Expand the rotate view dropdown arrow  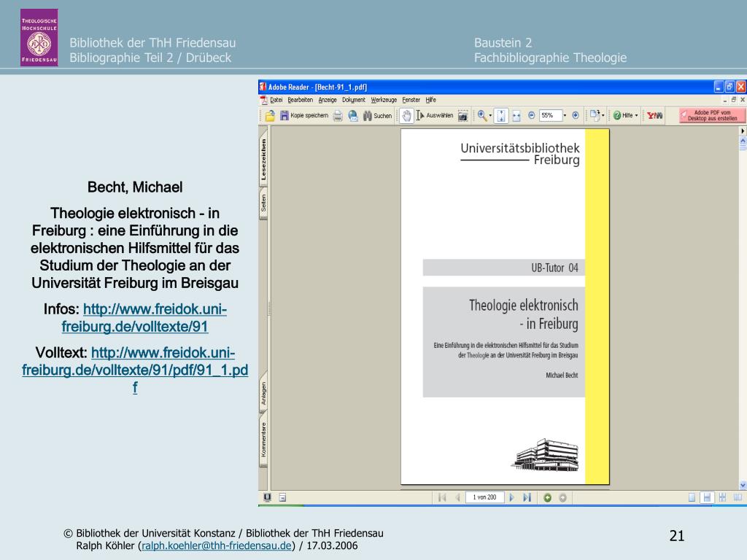click(603, 116)
